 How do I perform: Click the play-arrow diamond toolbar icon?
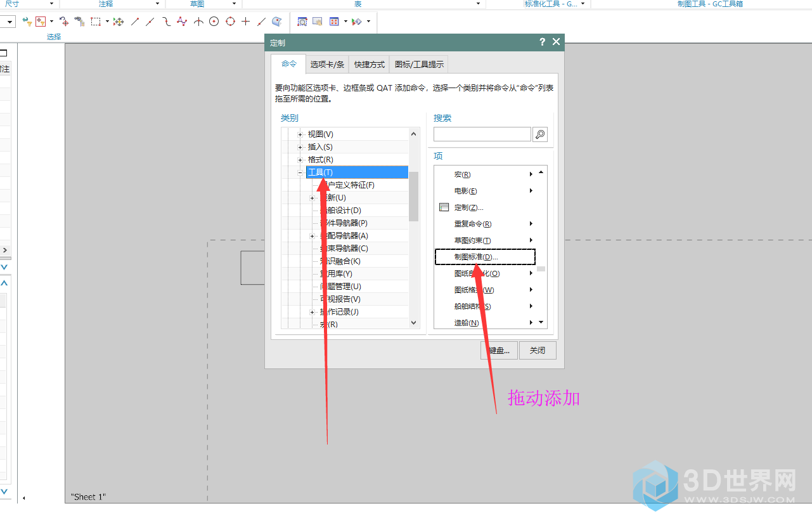(357, 22)
